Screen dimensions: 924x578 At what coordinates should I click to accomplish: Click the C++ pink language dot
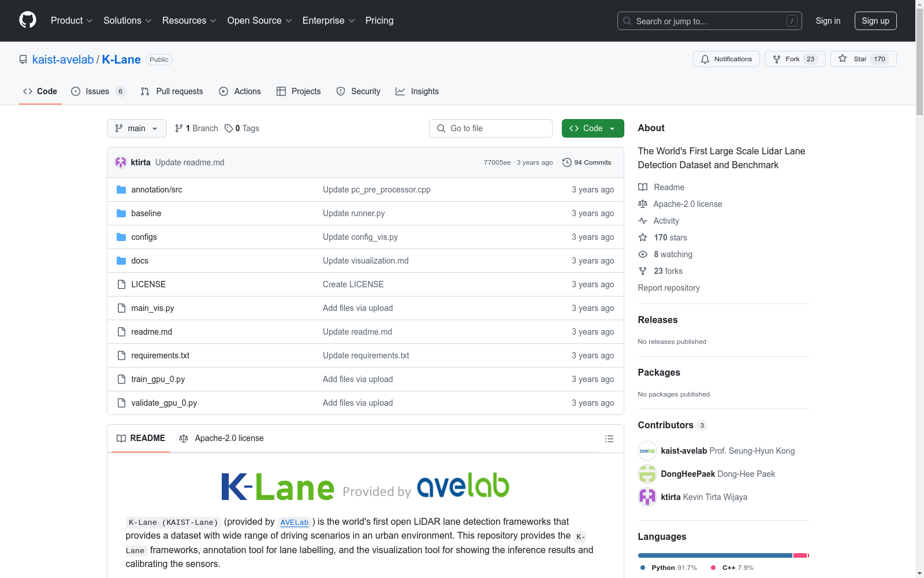point(713,568)
